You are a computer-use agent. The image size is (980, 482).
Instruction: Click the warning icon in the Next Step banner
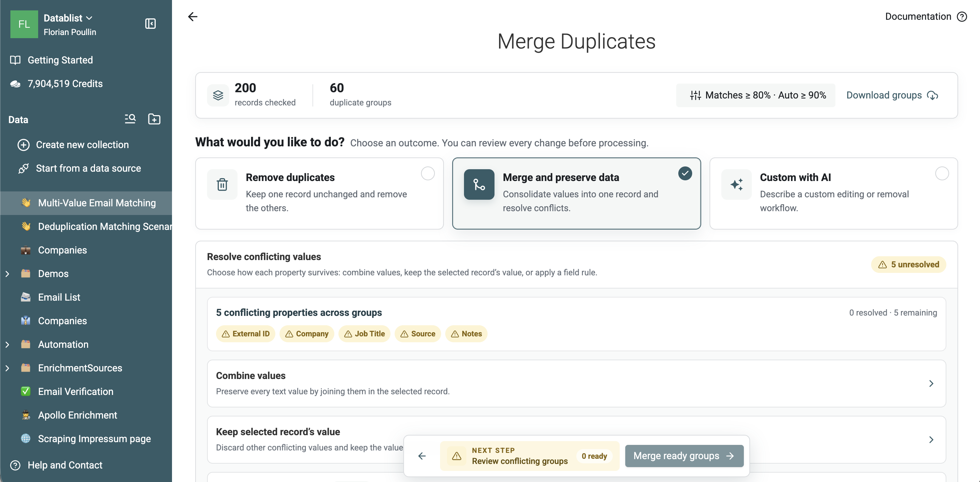(456, 456)
